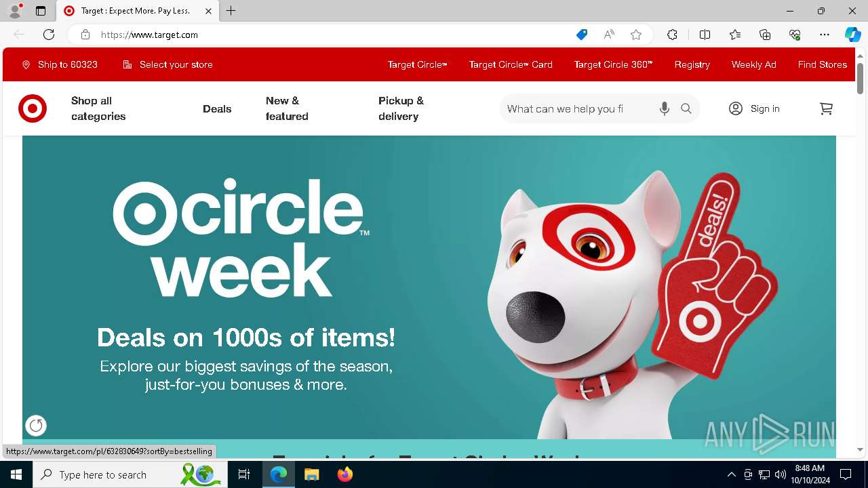Refresh the page with reload icon
This screenshot has height=488, width=868.
click(49, 35)
